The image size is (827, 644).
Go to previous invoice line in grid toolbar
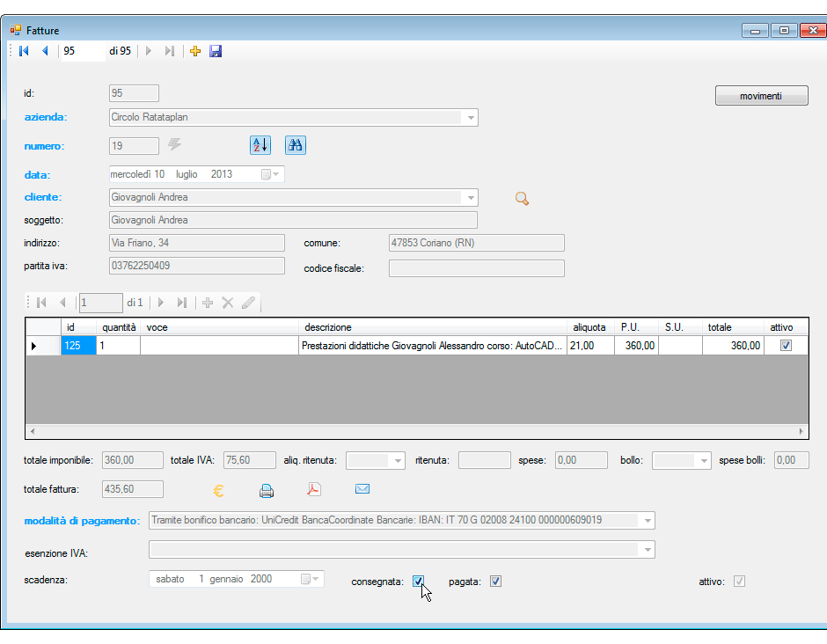pyautogui.click(x=62, y=303)
